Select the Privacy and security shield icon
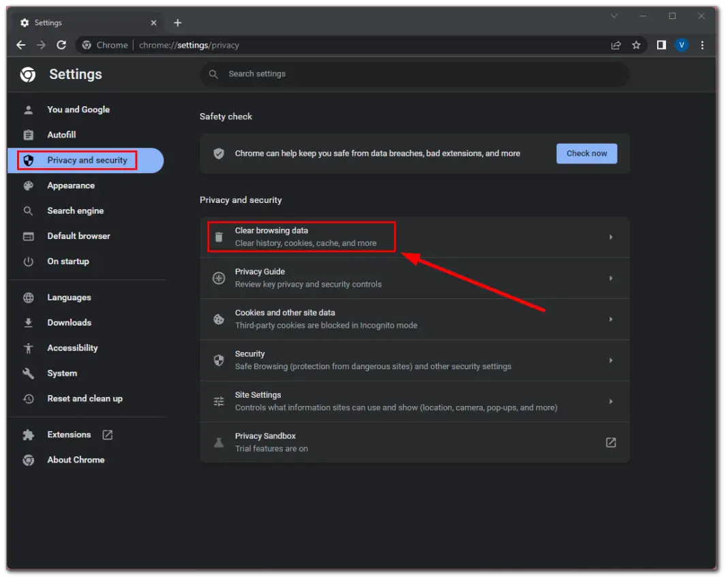Viewport: 728px width, 581px height. (x=28, y=160)
